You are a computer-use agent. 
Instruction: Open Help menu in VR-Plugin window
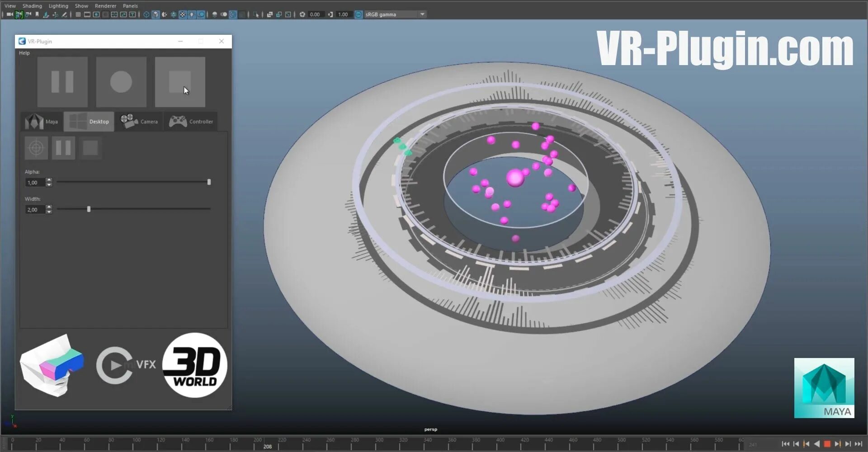pos(24,53)
